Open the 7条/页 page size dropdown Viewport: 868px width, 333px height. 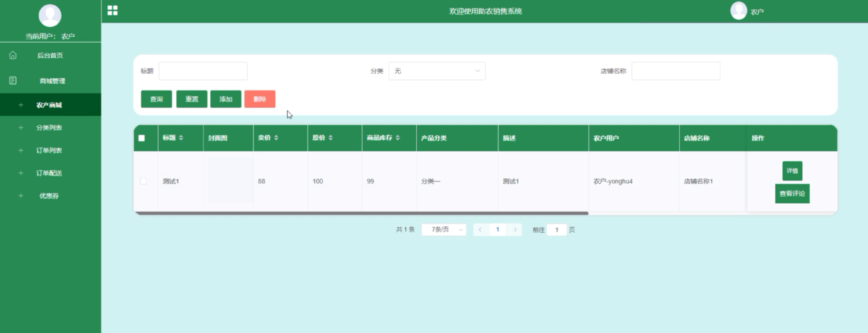(443, 230)
